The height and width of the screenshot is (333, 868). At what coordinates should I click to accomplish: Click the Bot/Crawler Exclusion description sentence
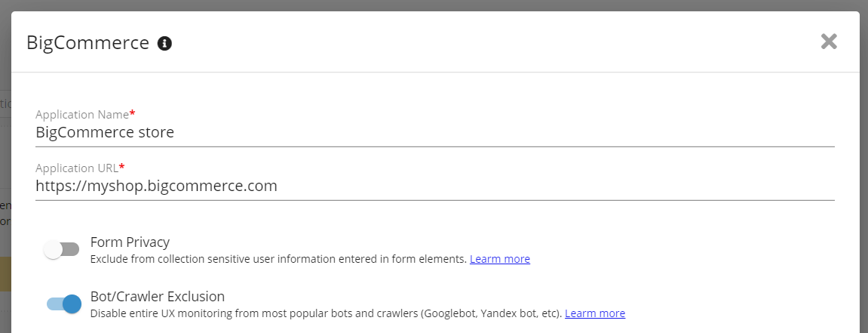(x=326, y=313)
